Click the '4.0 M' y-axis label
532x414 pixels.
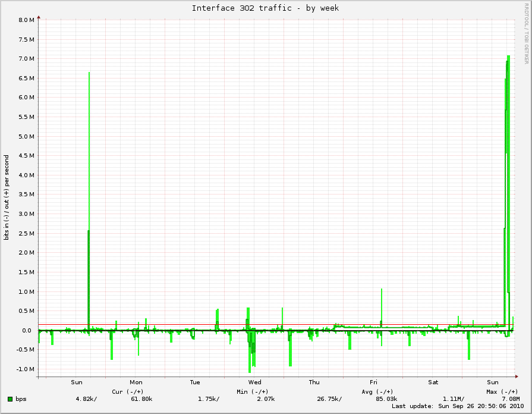[27, 175]
